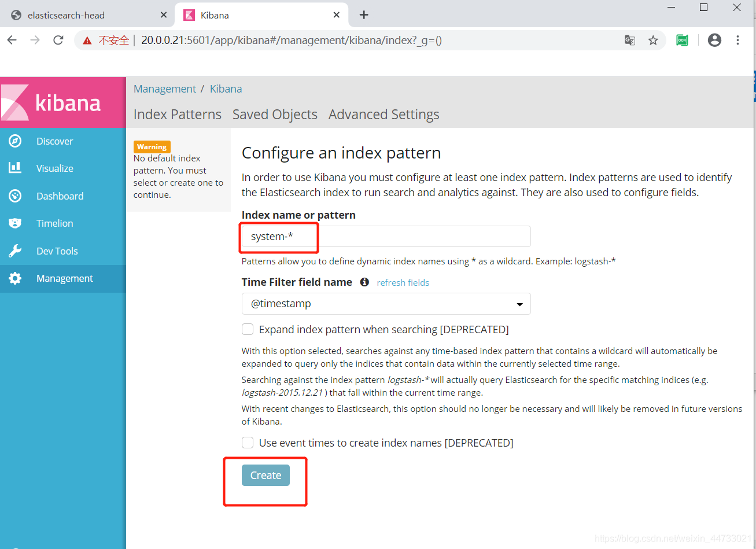Bookmark page with star icon

tap(653, 40)
